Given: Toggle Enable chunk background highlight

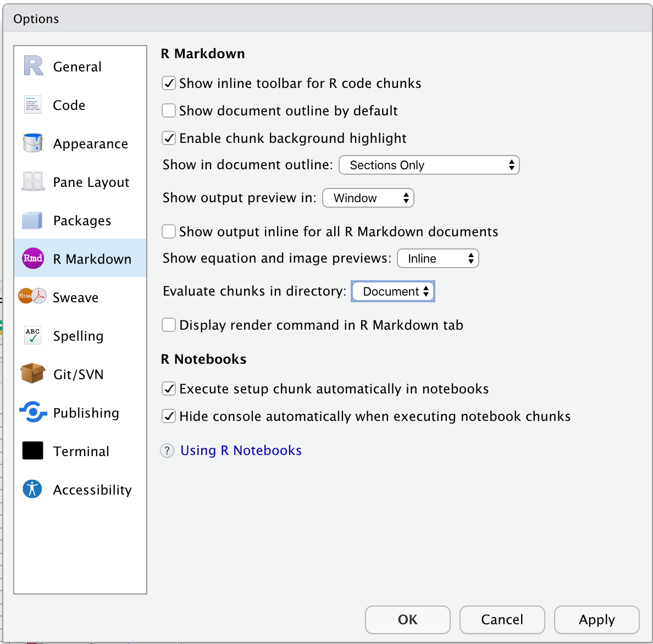Looking at the screenshot, I should click(x=169, y=138).
